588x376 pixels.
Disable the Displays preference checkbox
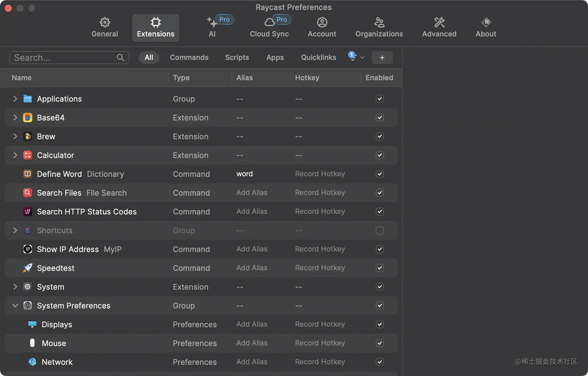(x=380, y=324)
